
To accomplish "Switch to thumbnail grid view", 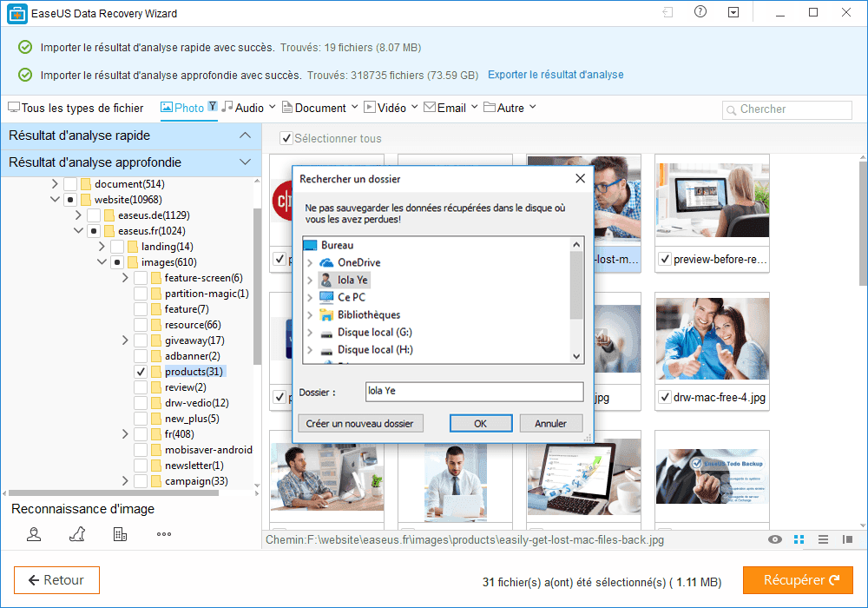I will [x=799, y=539].
